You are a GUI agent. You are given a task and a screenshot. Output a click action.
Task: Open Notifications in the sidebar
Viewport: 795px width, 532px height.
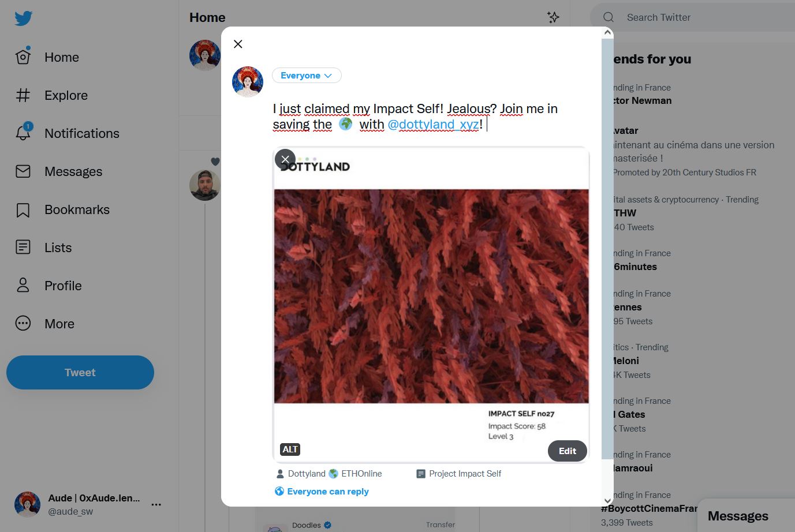68,133
